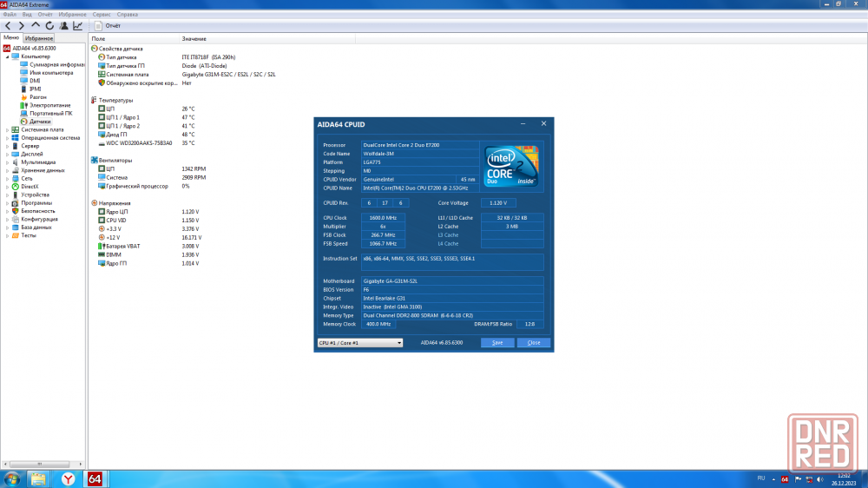This screenshot has width=868, height=488.
Task: Select the Батарея VBAT voltage row
Action: 148,247
